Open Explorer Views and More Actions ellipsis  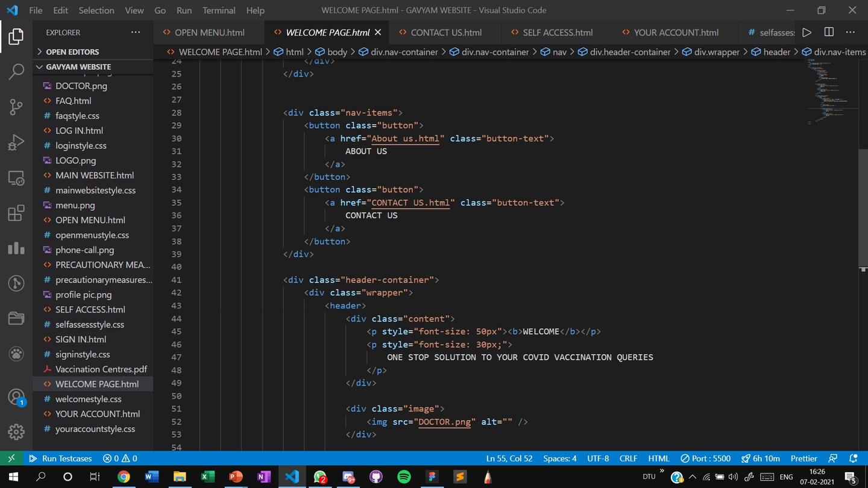(x=136, y=33)
